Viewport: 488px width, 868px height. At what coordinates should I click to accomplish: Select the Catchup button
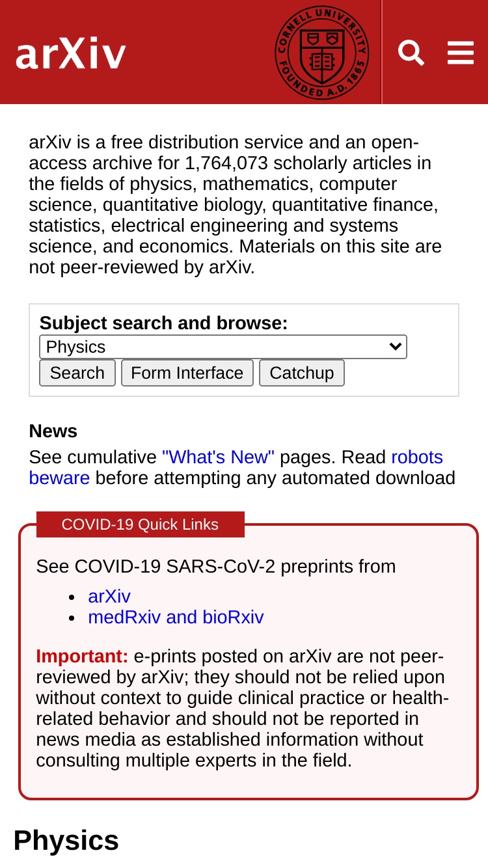pyautogui.click(x=302, y=373)
